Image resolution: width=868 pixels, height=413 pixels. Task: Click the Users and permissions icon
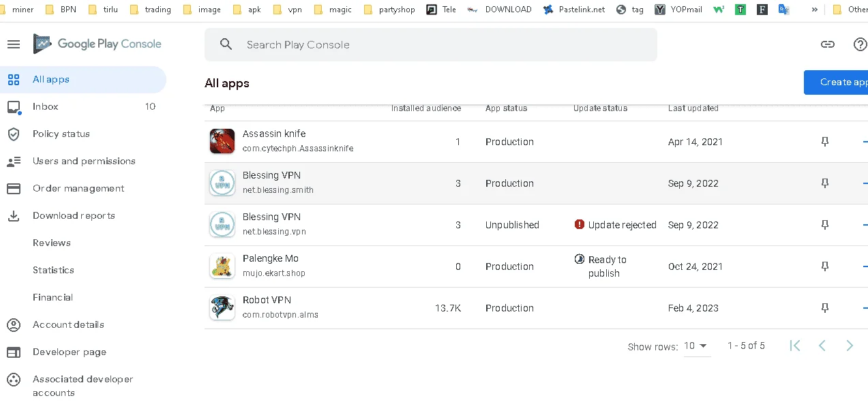point(14,162)
